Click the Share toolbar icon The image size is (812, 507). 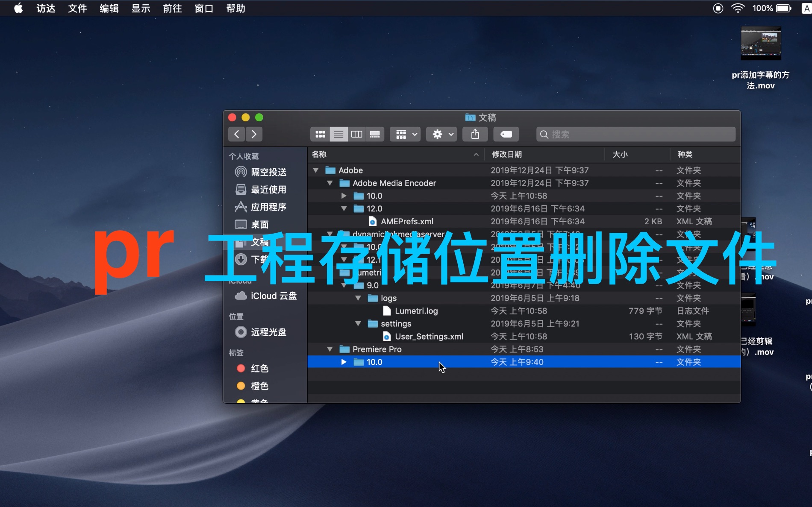[475, 134]
